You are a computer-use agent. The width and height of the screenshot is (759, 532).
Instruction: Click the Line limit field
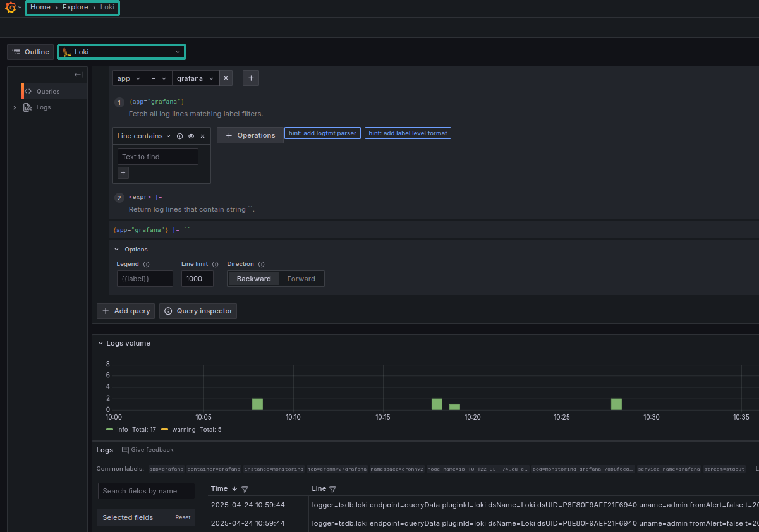click(x=197, y=279)
